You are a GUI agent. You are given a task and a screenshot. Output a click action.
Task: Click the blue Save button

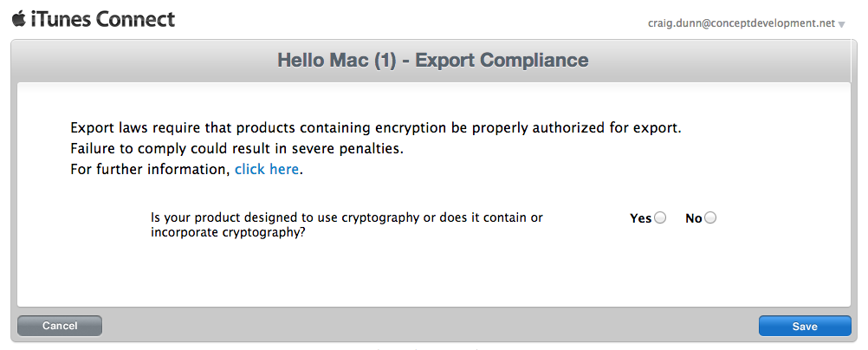coord(805,327)
